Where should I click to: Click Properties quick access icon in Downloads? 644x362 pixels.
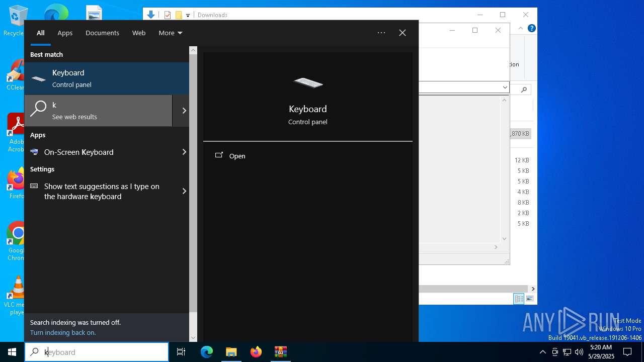pyautogui.click(x=168, y=15)
